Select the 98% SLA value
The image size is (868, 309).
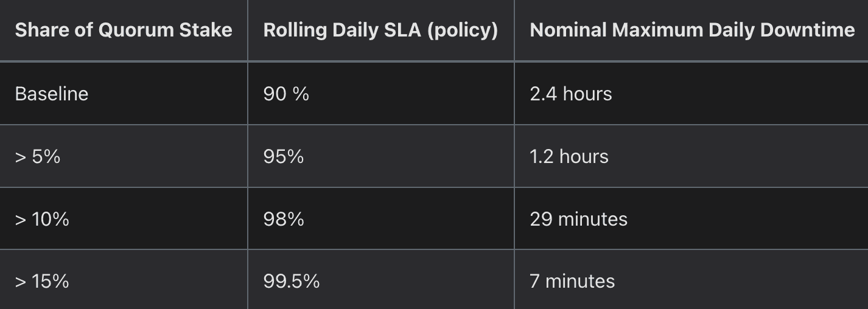(x=284, y=219)
